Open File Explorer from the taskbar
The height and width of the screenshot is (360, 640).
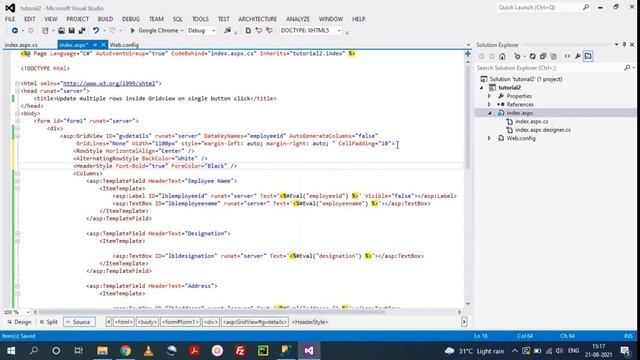tap(102, 351)
